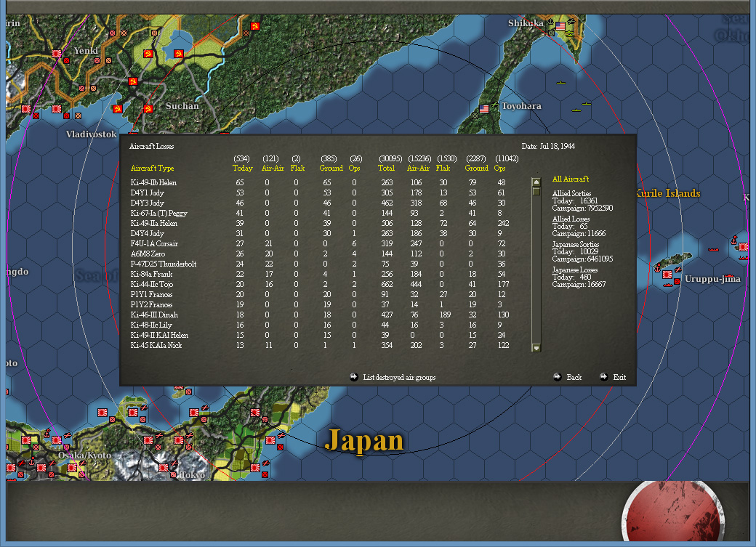Image resolution: width=756 pixels, height=547 pixels.
Task: Click the Japanese flag base beside Yenki
Action: 57,54
